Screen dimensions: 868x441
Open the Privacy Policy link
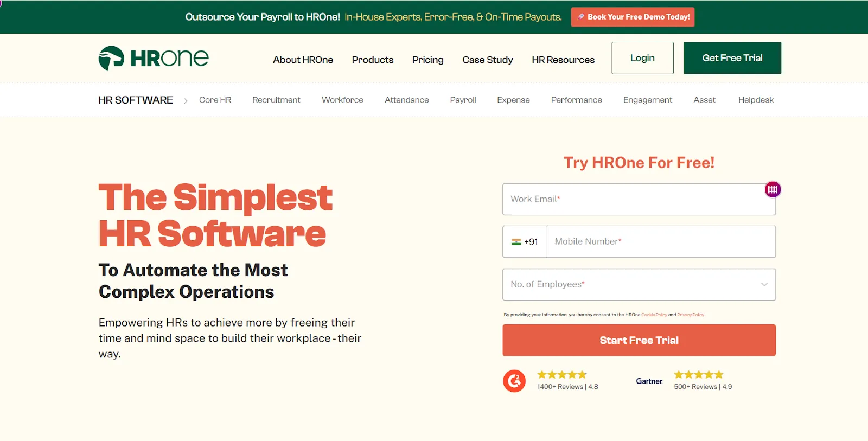pyautogui.click(x=691, y=315)
